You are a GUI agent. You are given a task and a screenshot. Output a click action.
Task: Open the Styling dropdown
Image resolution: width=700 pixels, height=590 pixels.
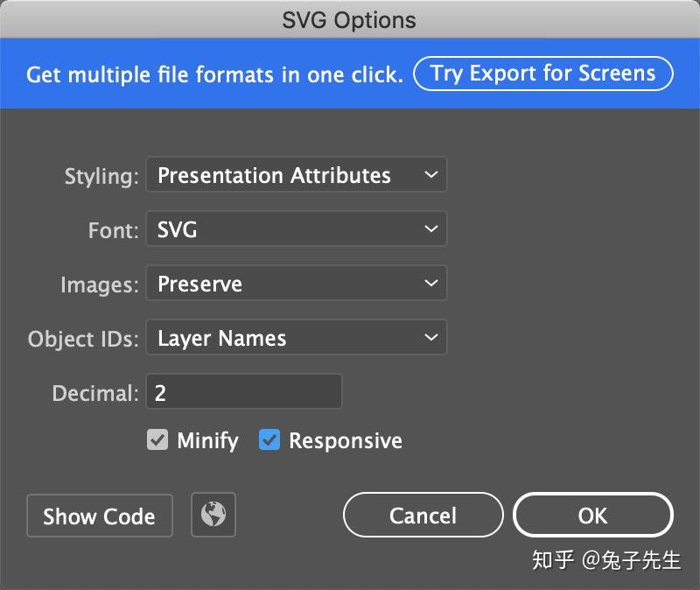coord(296,175)
